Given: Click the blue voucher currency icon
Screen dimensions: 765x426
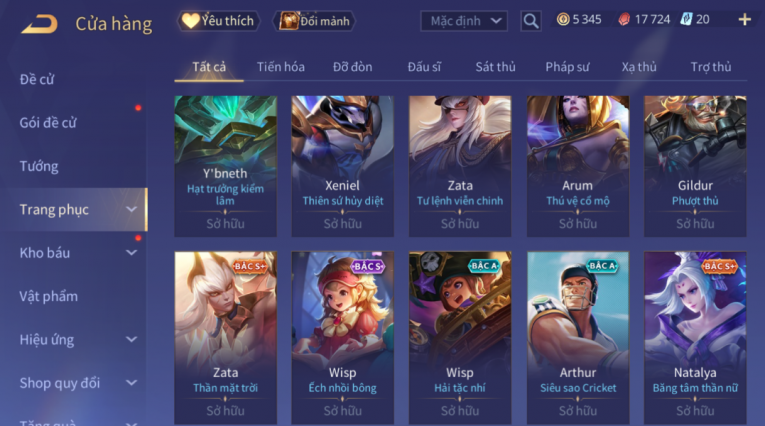Looking at the screenshot, I should 686,20.
